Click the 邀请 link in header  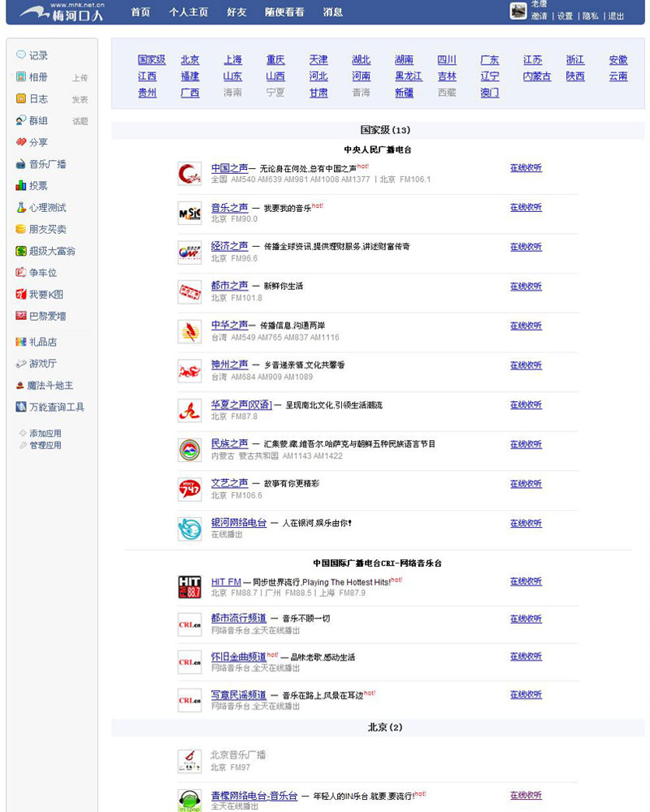[x=539, y=16]
